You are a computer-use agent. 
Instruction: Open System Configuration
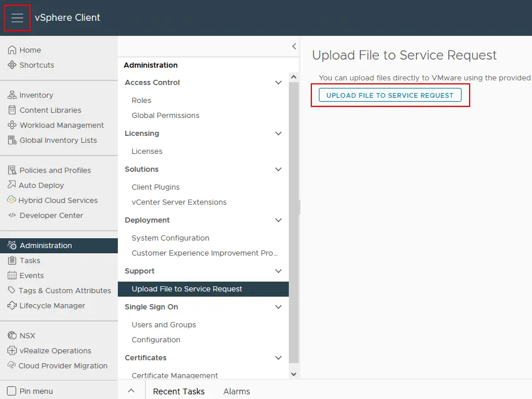(x=170, y=238)
